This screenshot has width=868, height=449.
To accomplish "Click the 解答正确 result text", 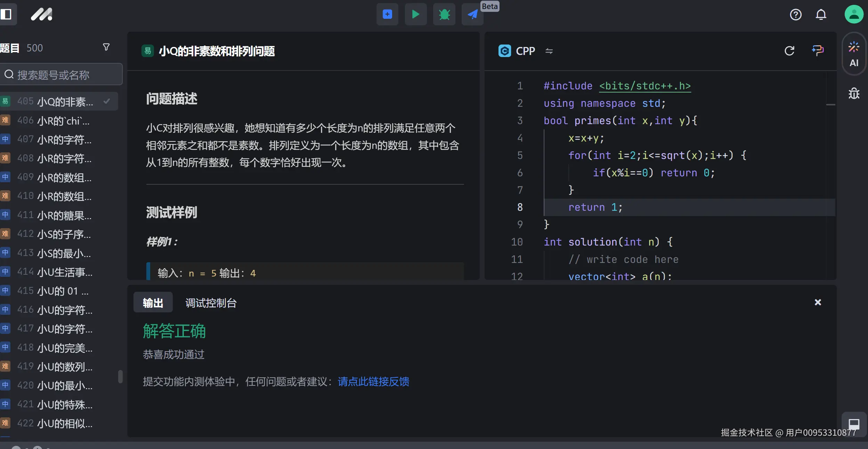I will pos(175,331).
